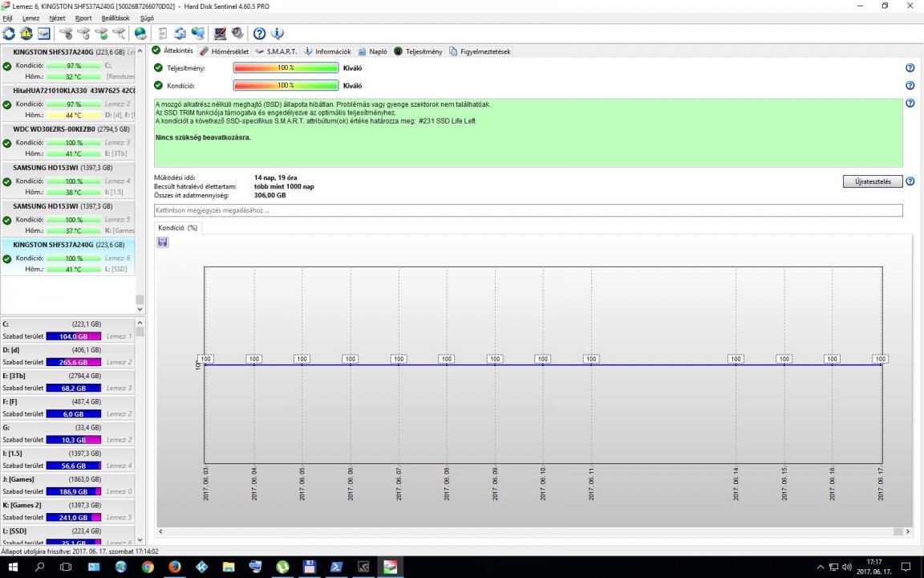Click the Kondíció 100 % progress bar in overview
This screenshot has height=578, width=924.
pyautogui.click(x=286, y=86)
